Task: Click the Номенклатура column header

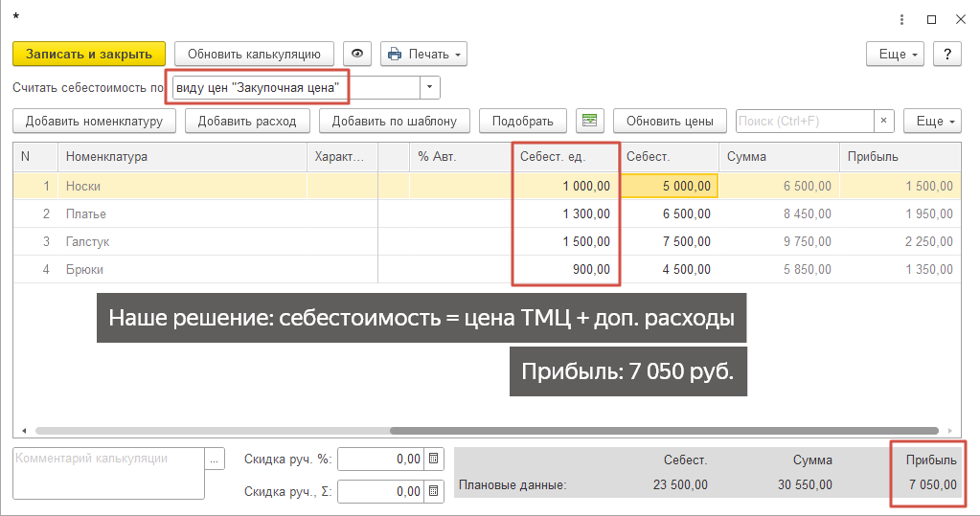Action: [x=183, y=157]
